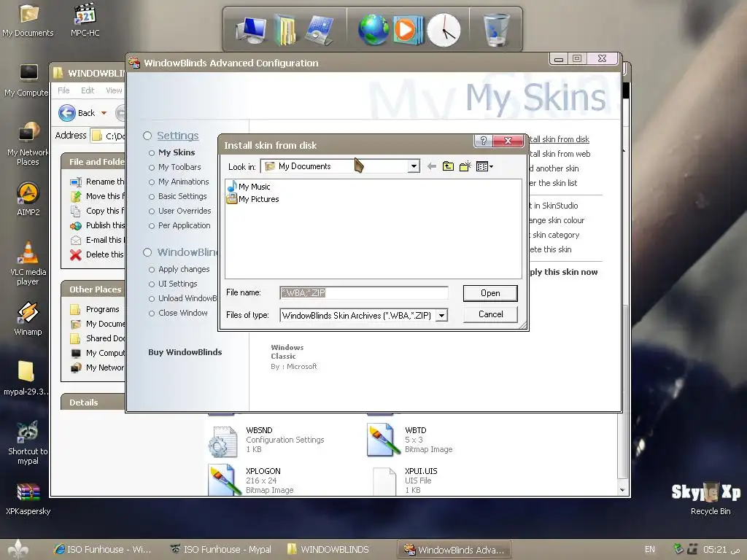
Task: Click Change skin colour link
Action: pos(557,220)
